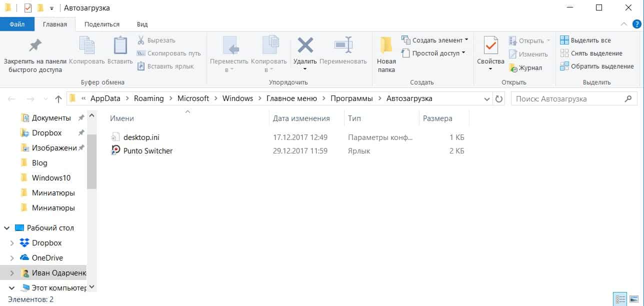
Task: Click Windows in the address breadcrumb
Action: pyautogui.click(x=237, y=98)
